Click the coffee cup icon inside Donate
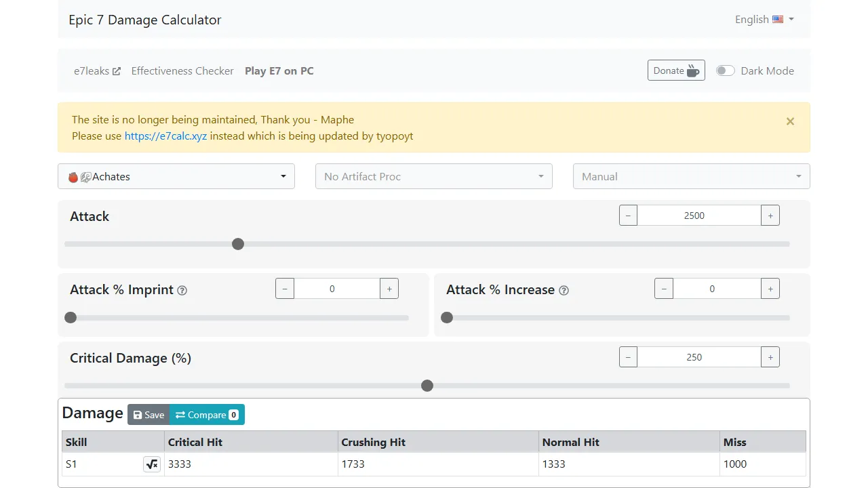 click(x=692, y=70)
